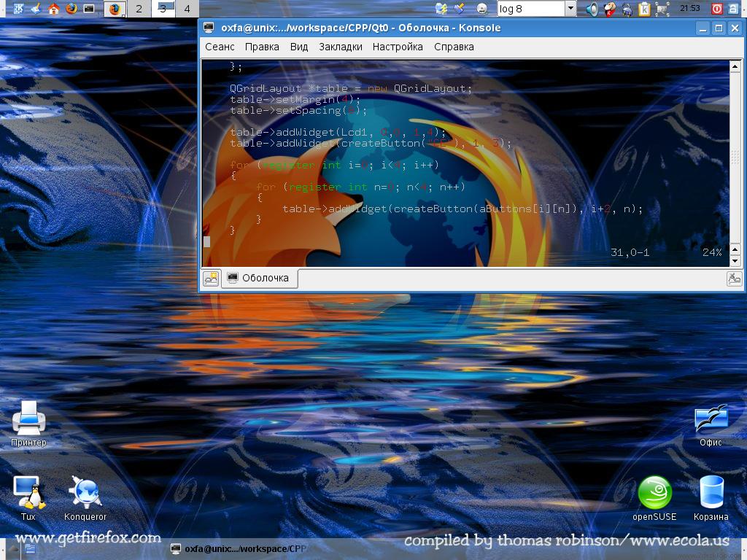The image size is (747, 560).
Task: Open the Настройка menu
Action: pyautogui.click(x=398, y=47)
